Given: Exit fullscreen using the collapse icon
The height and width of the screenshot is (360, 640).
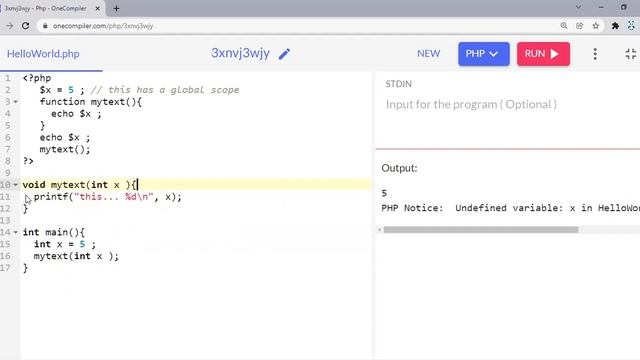Looking at the screenshot, I should tap(631, 54).
